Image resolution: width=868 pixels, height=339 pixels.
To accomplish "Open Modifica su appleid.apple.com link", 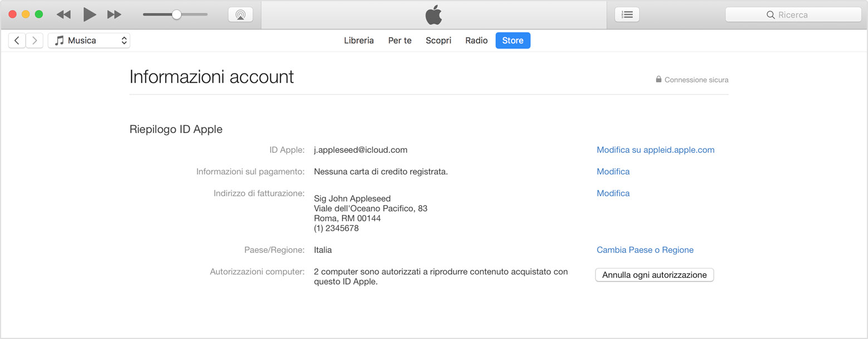I will coord(655,150).
